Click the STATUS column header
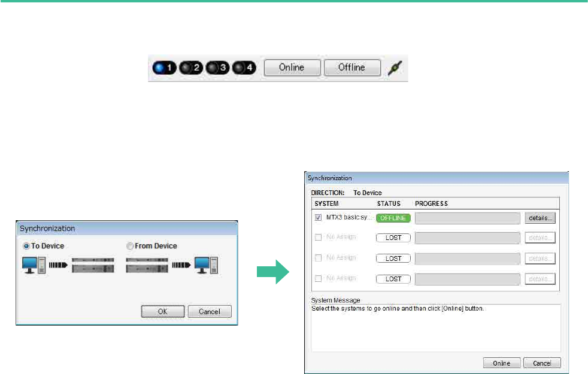 [x=389, y=204]
